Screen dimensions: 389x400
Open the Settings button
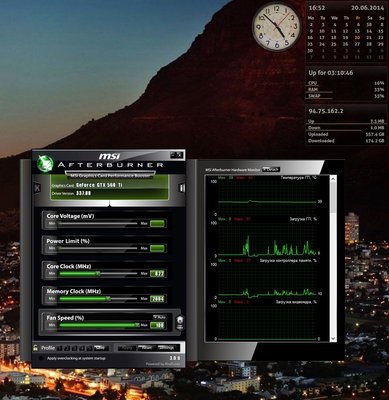coord(166,348)
